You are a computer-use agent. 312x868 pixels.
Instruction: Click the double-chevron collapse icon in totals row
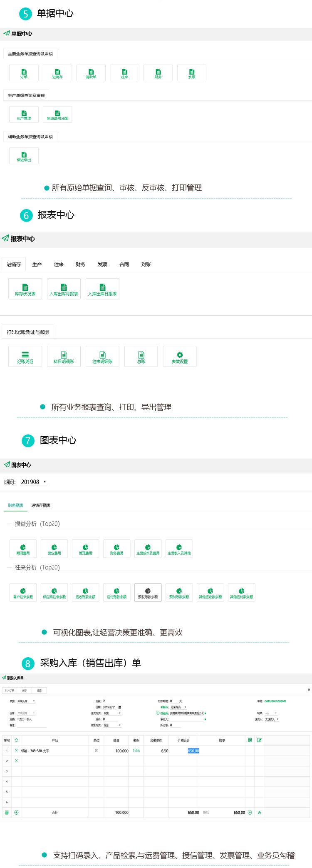(259, 812)
